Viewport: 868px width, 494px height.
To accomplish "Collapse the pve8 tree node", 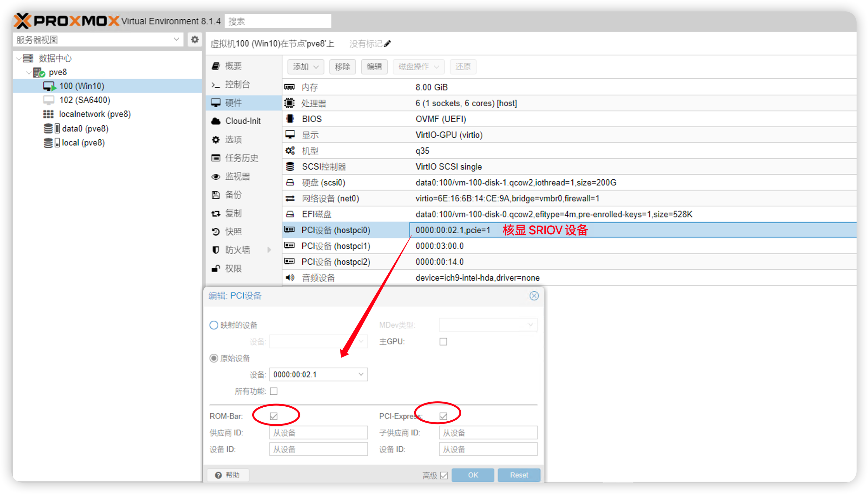I will click(x=29, y=72).
